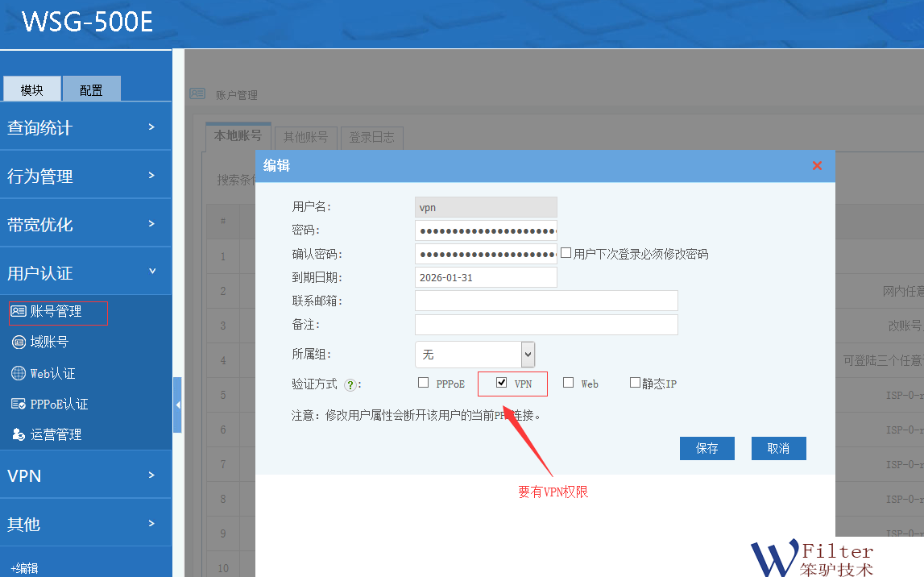Click the 账户管理 header icon
924x577 pixels.
coord(197,94)
